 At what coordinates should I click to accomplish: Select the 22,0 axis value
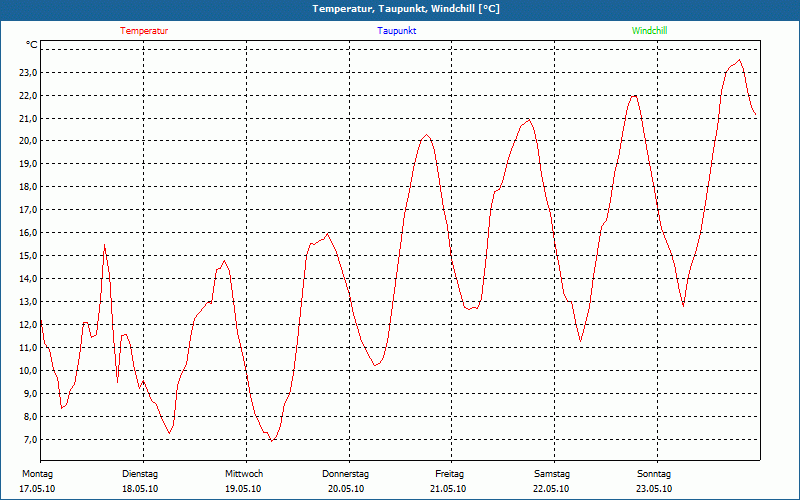[x=28, y=95]
